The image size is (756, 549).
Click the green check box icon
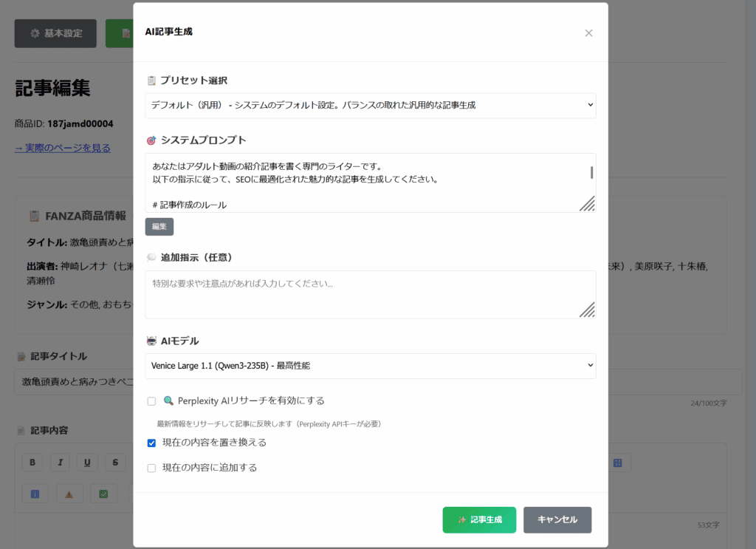pyautogui.click(x=104, y=494)
